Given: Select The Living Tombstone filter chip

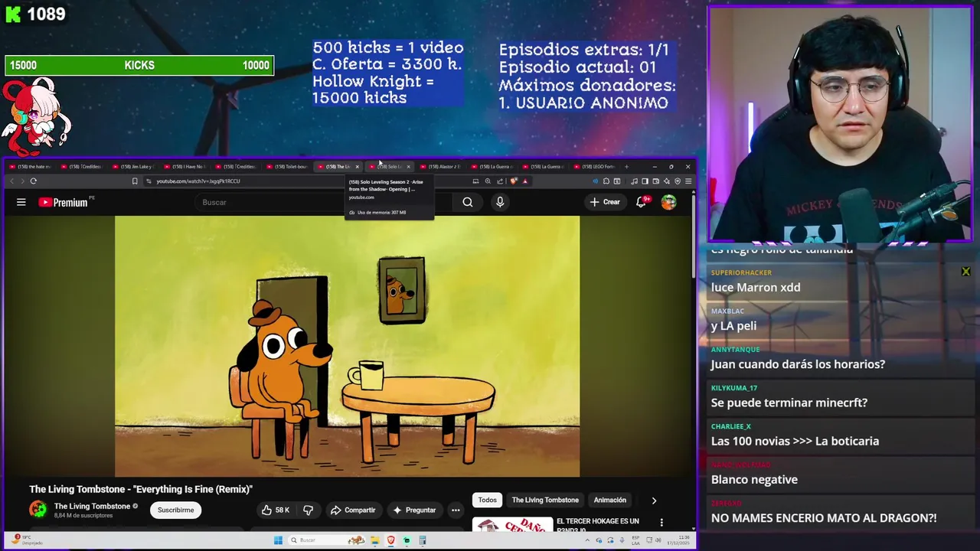Looking at the screenshot, I should 545,500.
